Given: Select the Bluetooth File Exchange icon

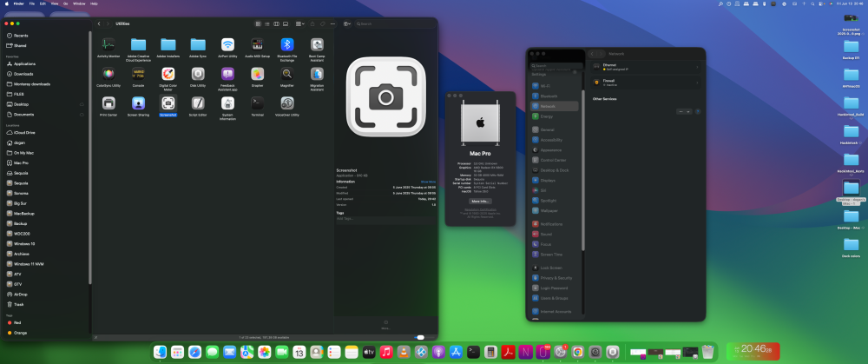Looking at the screenshot, I should coord(286,44).
